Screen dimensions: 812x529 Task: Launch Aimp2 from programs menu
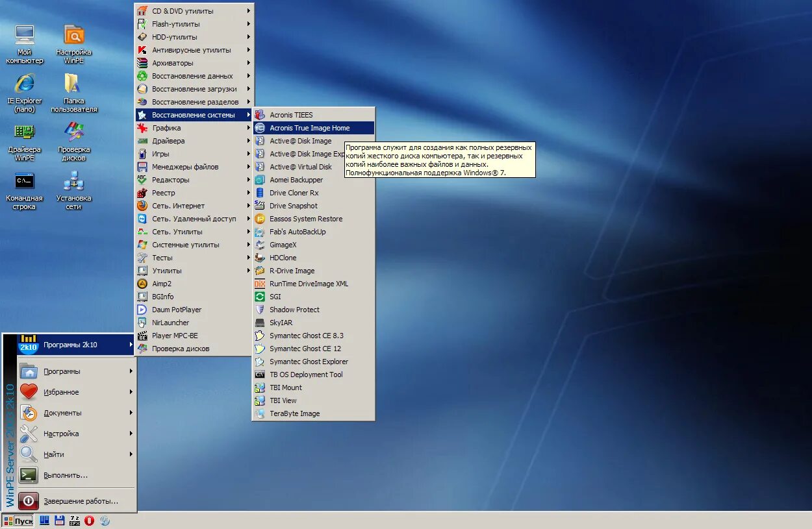[194, 284]
